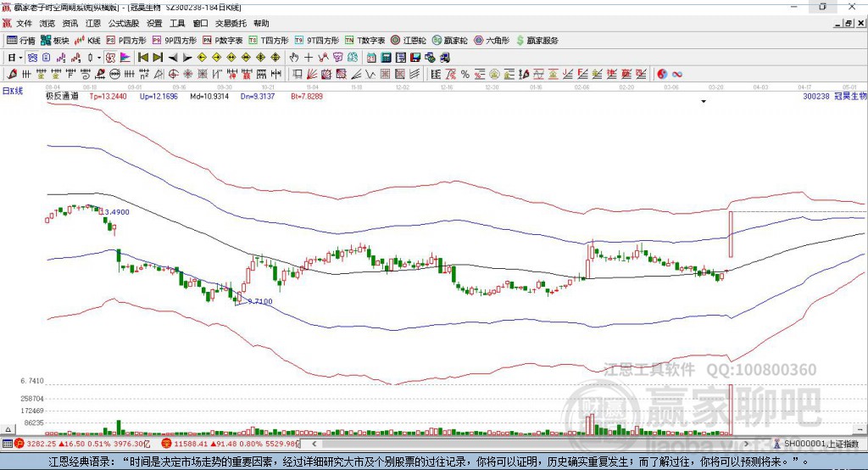Open the 文件 menu
Screen dimensions: 868x470
coord(25,23)
